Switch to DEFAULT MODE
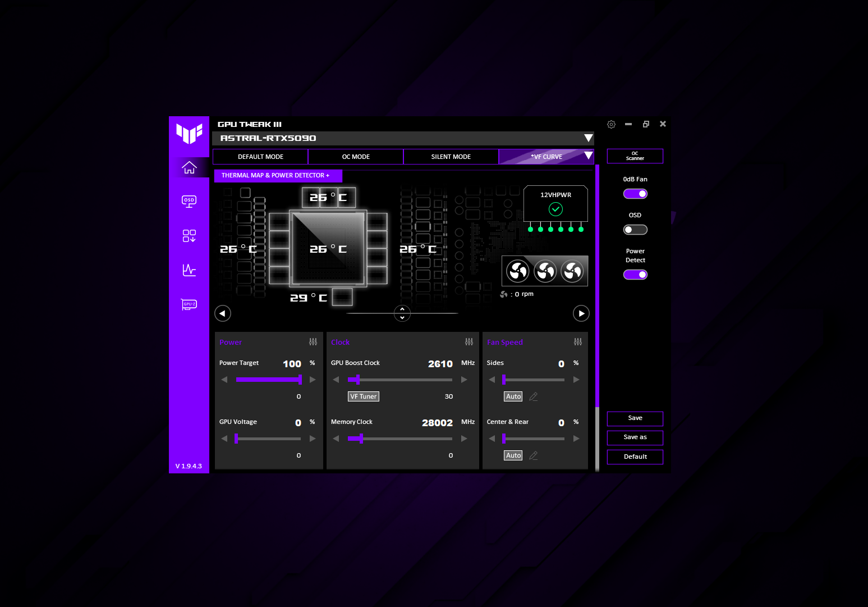 (260, 157)
